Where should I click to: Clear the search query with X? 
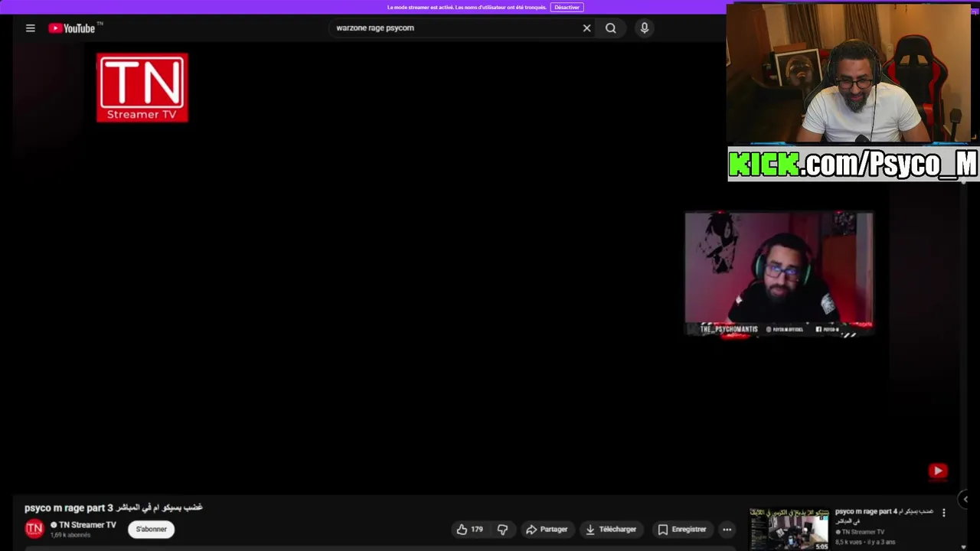586,28
